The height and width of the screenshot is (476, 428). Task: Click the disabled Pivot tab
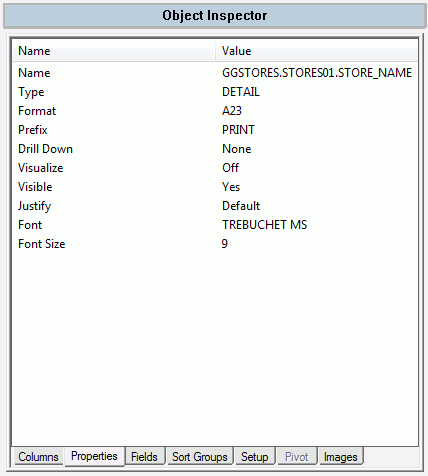(297, 456)
